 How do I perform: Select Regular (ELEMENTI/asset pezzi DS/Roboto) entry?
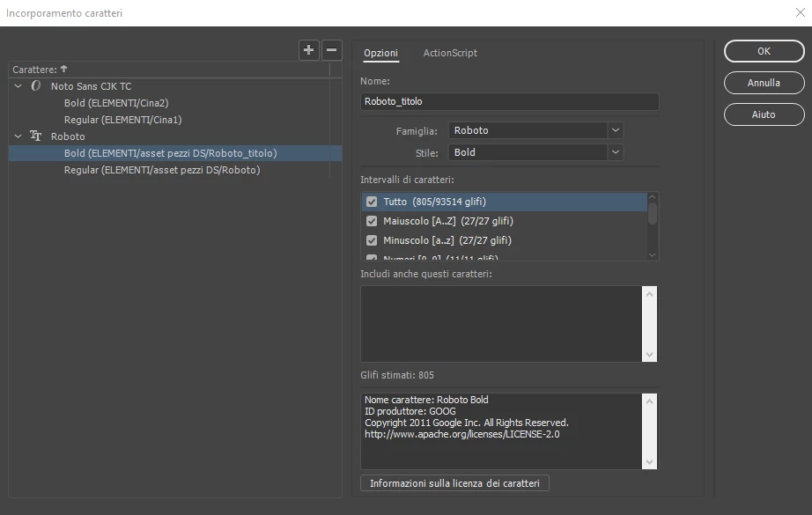[162, 170]
